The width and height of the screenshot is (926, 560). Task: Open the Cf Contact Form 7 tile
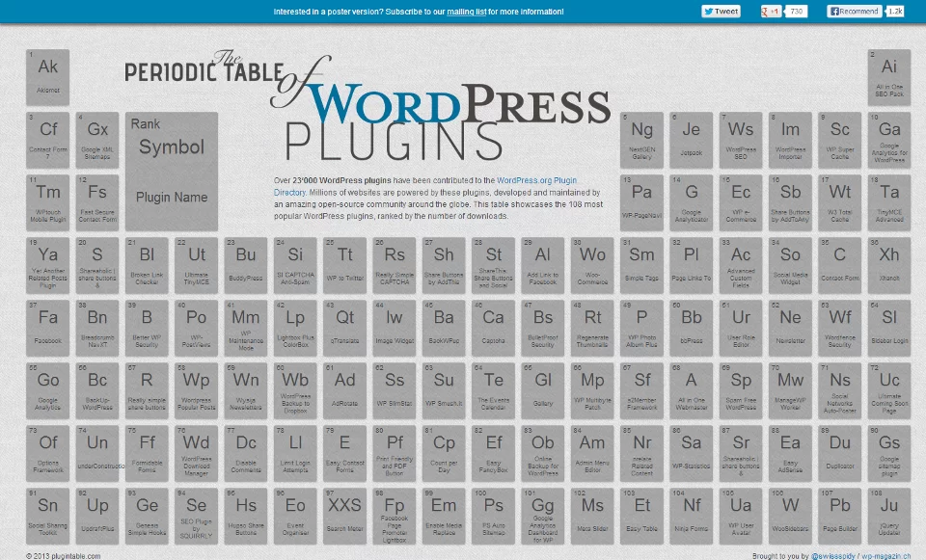(x=48, y=140)
